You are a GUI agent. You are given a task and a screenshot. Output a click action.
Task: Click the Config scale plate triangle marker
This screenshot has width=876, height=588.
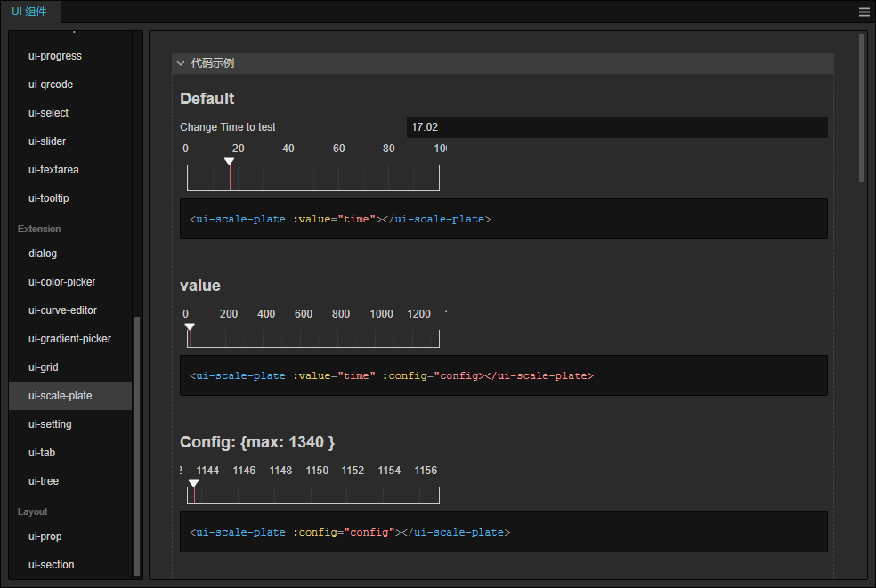193,484
